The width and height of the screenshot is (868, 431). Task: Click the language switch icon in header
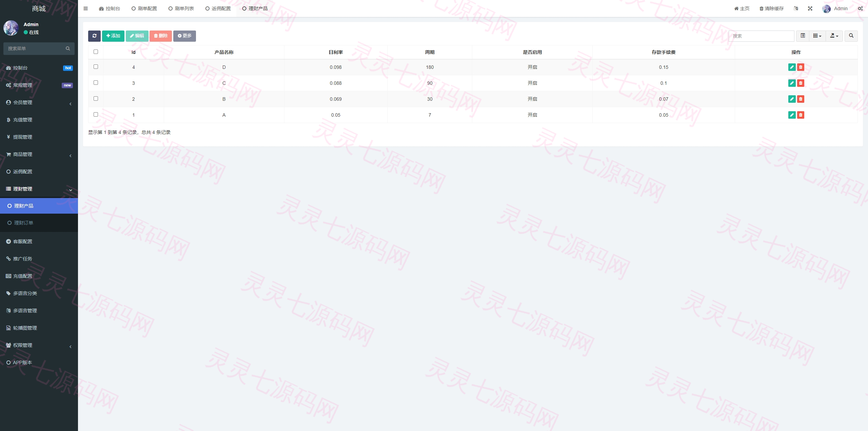click(796, 8)
